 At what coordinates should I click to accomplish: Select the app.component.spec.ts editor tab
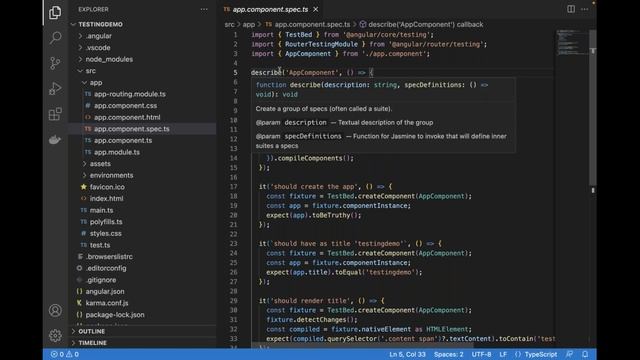click(270, 9)
